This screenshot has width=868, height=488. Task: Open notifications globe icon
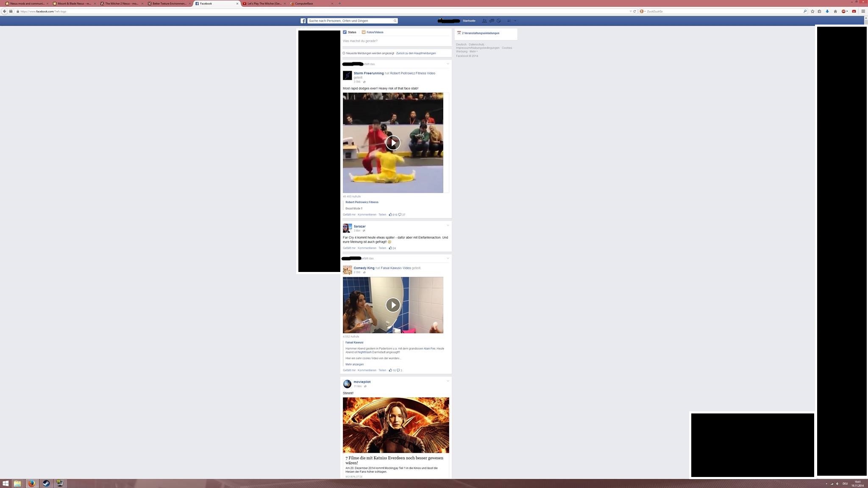pos(499,21)
